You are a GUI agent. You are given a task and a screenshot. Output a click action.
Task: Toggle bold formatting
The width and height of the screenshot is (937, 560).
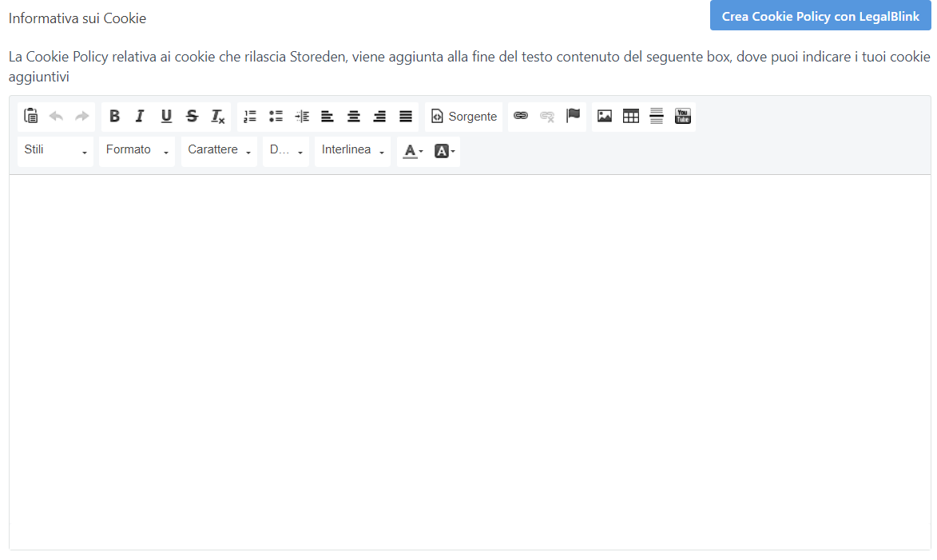pos(114,117)
